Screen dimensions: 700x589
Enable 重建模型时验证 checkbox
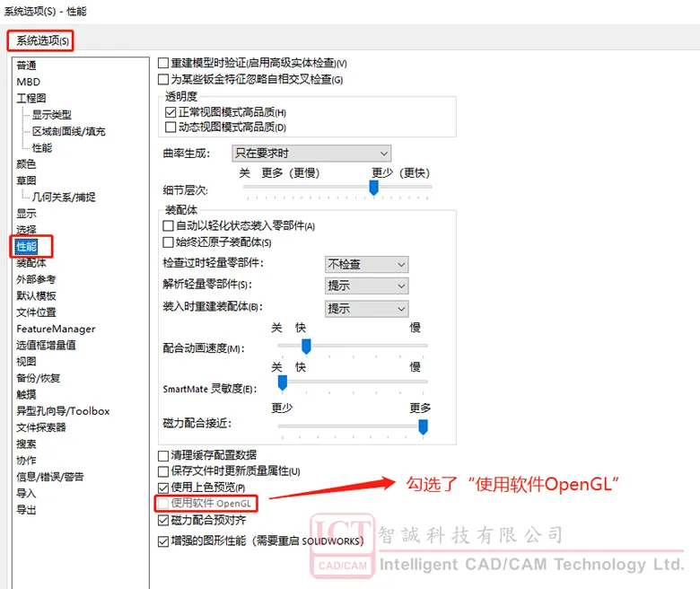(163, 63)
